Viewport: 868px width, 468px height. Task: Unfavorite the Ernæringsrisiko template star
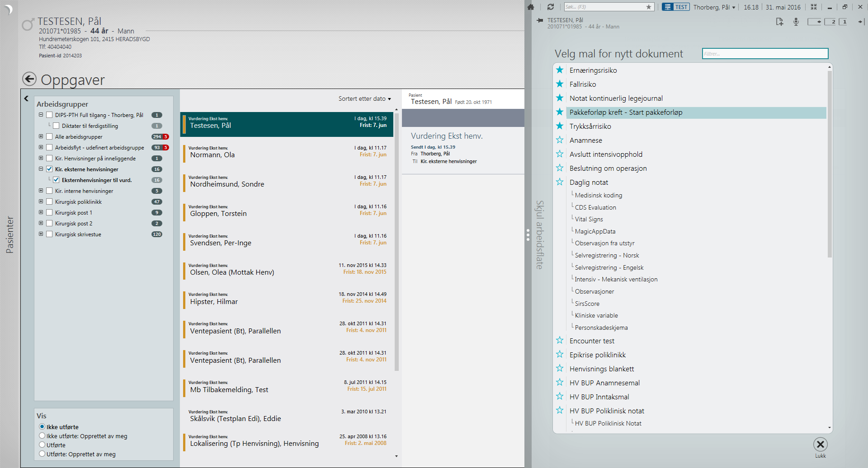(560, 70)
